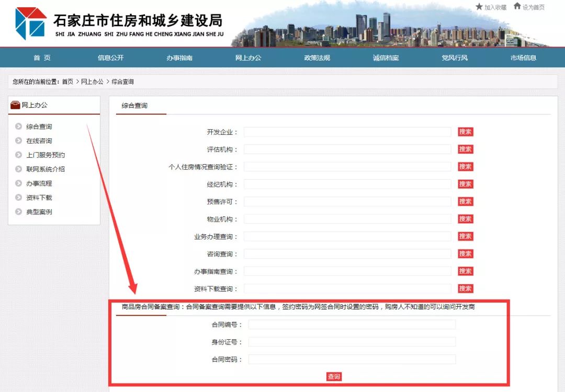Focus the 办事指南查询 input field

(x=347, y=271)
